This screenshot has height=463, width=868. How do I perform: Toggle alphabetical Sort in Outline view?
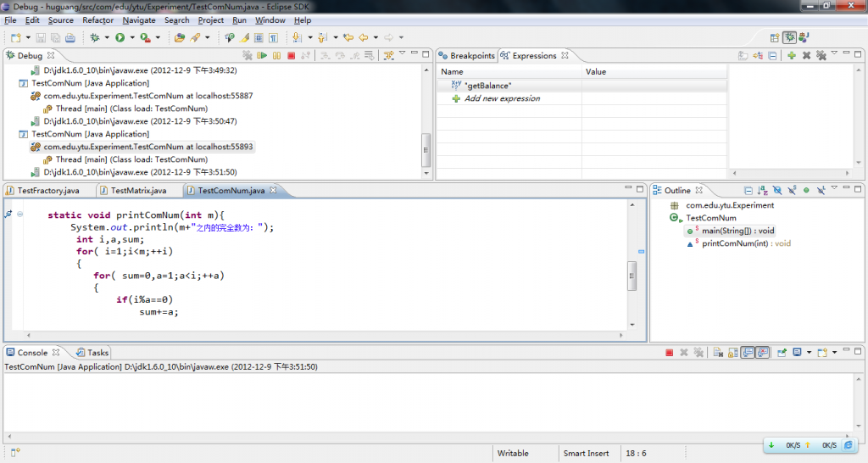(x=762, y=191)
